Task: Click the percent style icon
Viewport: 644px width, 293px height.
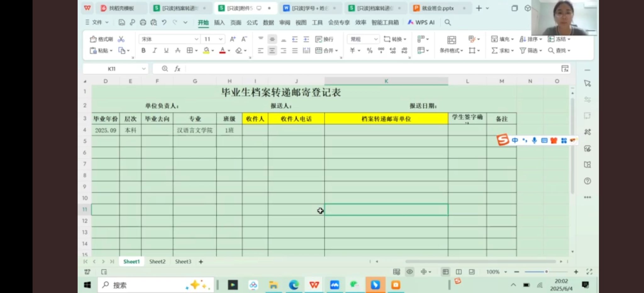Action: pyautogui.click(x=369, y=51)
